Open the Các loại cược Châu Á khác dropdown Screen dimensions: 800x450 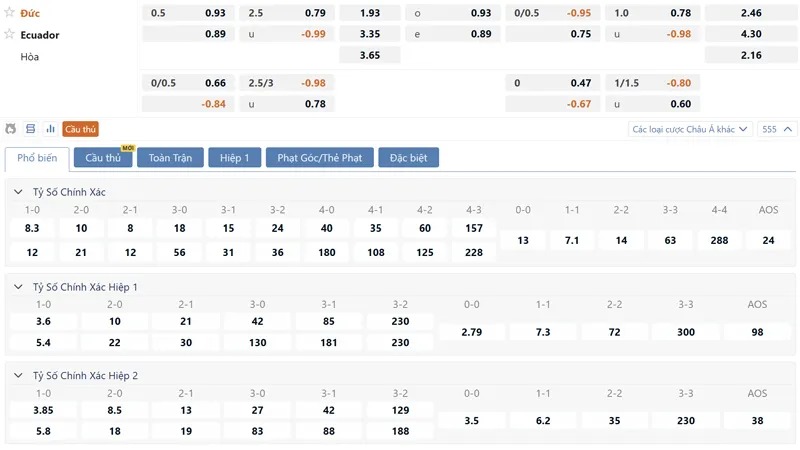click(x=690, y=129)
